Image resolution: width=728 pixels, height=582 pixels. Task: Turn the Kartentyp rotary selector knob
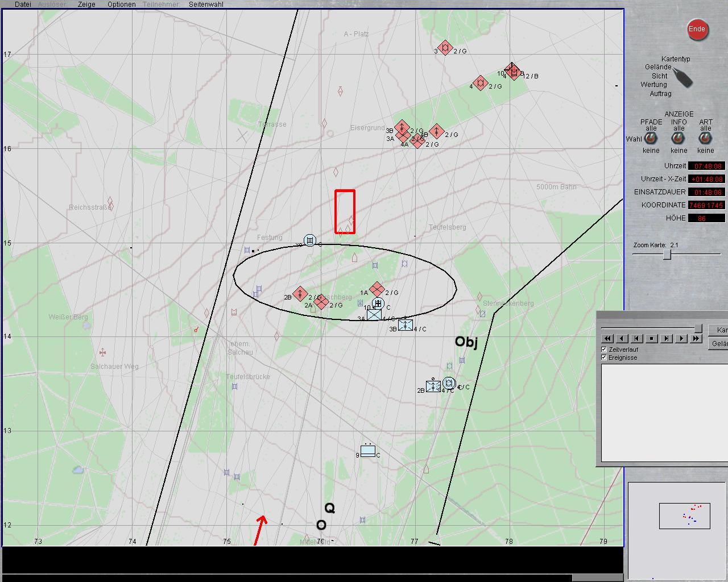click(682, 77)
